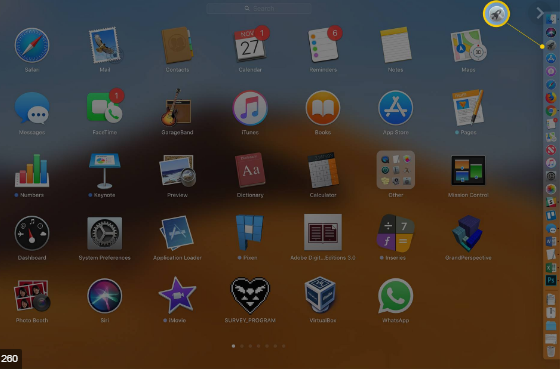Launch the WhatsApp application
The image size is (560, 369).
coord(395,296)
